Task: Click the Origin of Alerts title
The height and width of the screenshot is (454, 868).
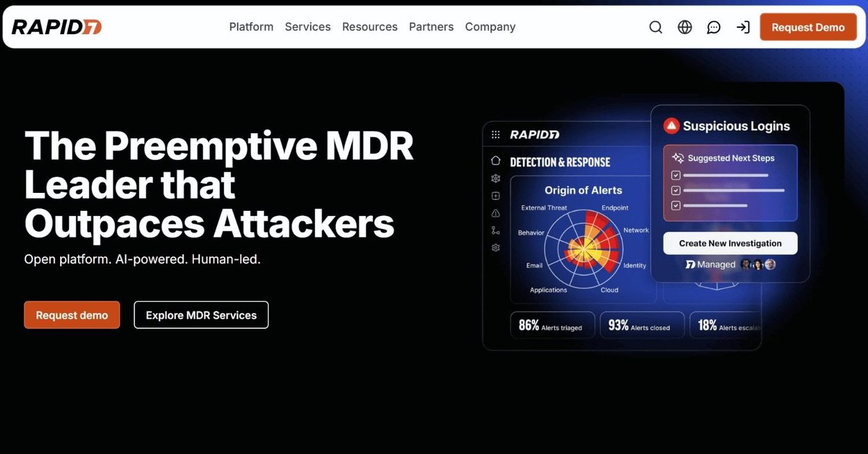Action: coord(583,190)
